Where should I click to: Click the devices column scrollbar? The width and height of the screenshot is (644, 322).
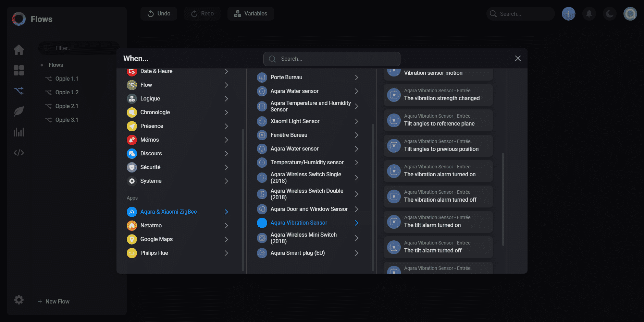pos(373,197)
